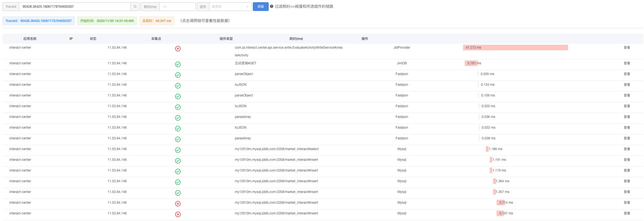Click the JimDB component type cell

pyautogui.click(x=402, y=63)
